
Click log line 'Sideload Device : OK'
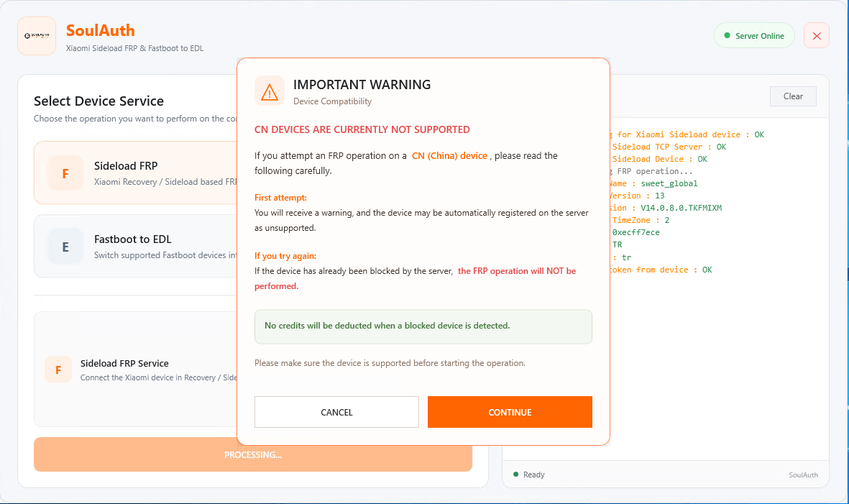659,159
